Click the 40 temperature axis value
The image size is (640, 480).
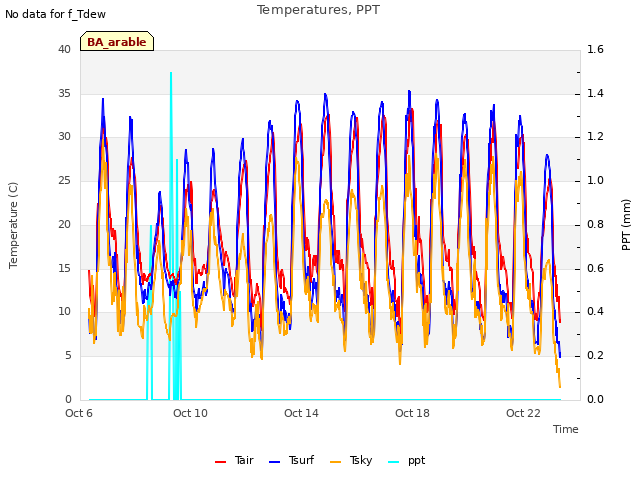pyautogui.click(x=64, y=49)
